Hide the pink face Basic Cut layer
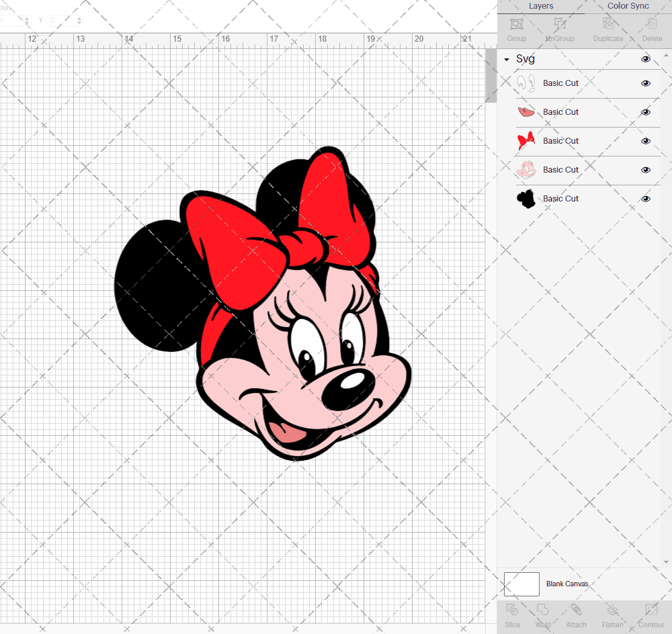Screen dimensions: 672x634 click(645, 170)
